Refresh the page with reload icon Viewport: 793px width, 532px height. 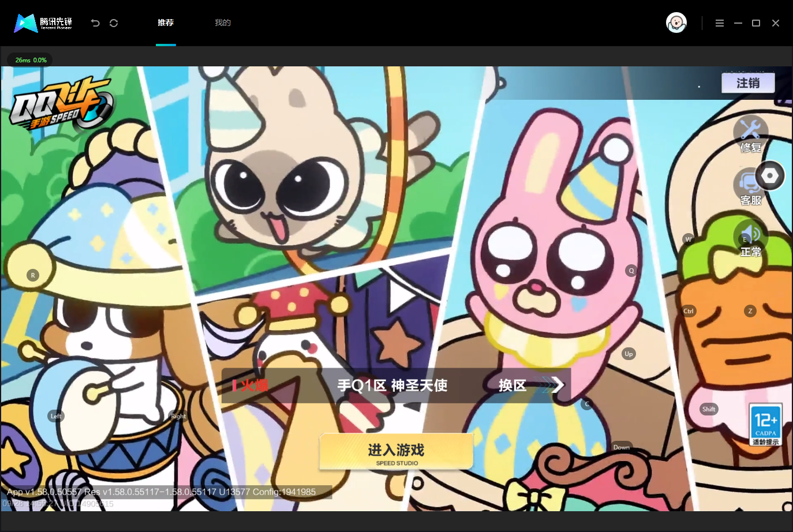(114, 23)
